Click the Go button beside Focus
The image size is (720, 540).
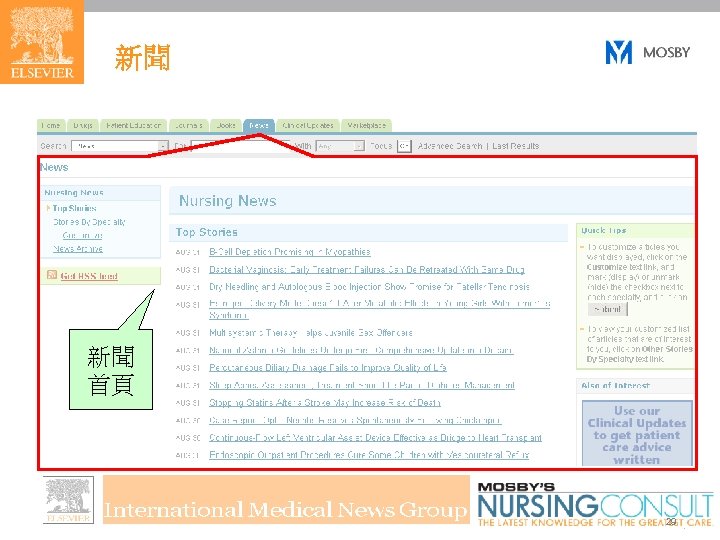[404, 146]
